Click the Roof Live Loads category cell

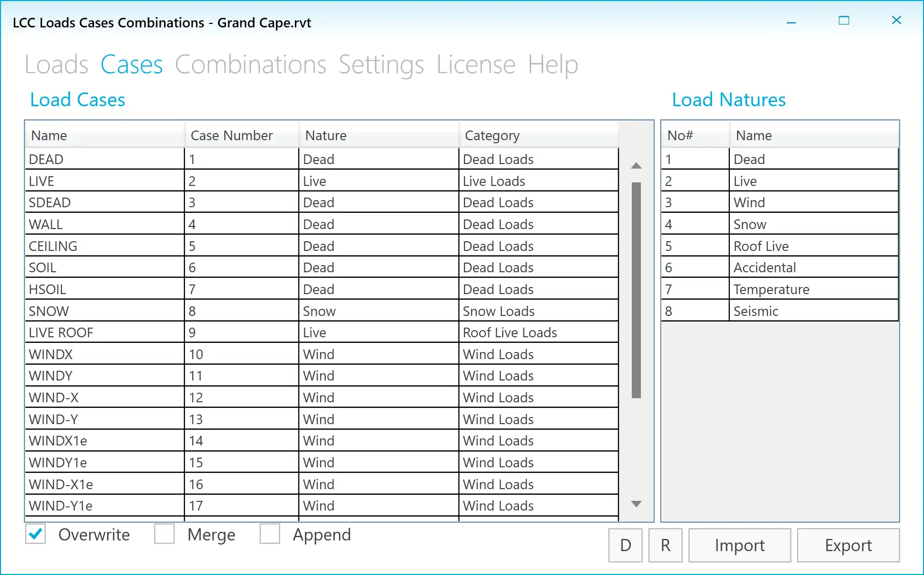(x=539, y=332)
